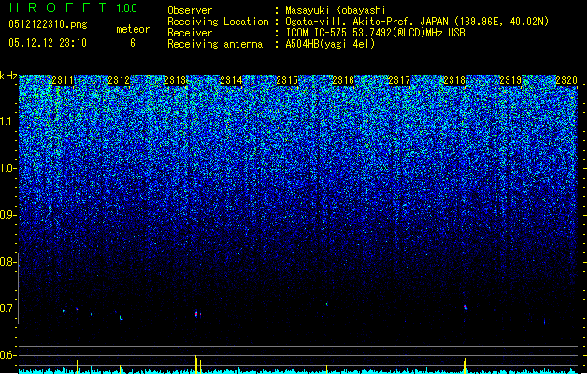Screen dimensions: 588x374
Task: Select the file name 0512122310.png
Action: [48, 24]
